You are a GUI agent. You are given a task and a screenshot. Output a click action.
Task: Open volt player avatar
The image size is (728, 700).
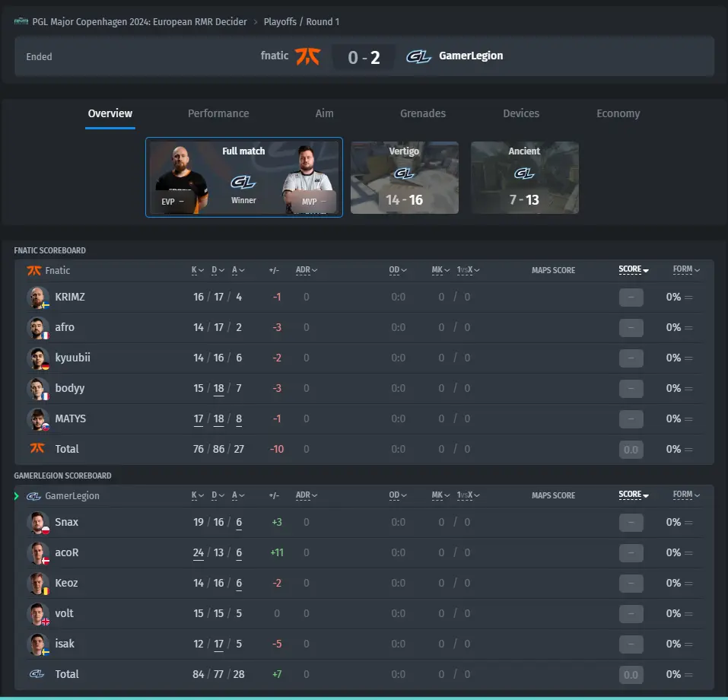coord(37,613)
